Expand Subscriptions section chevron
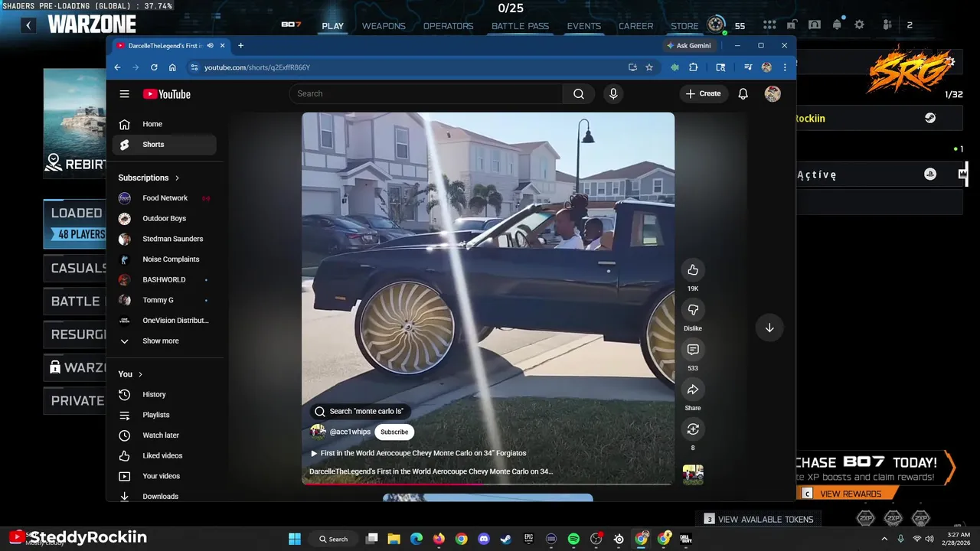The image size is (980, 551). tap(177, 178)
